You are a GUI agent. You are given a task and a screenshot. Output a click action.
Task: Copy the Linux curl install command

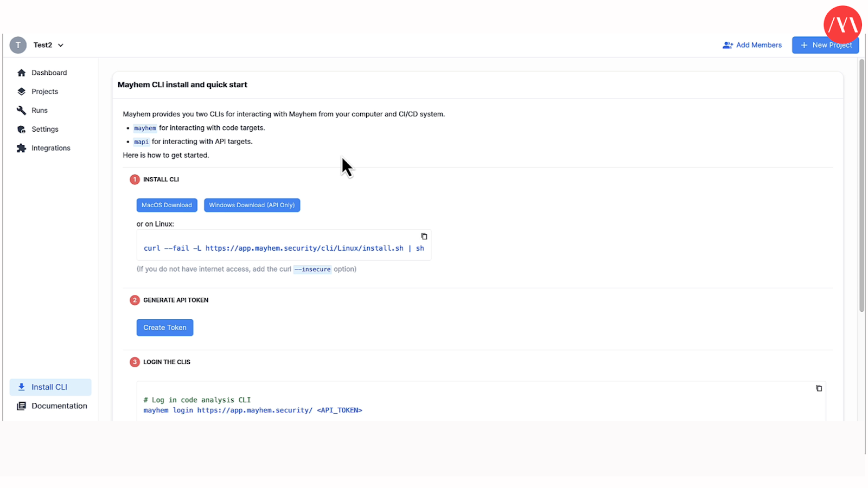click(424, 236)
